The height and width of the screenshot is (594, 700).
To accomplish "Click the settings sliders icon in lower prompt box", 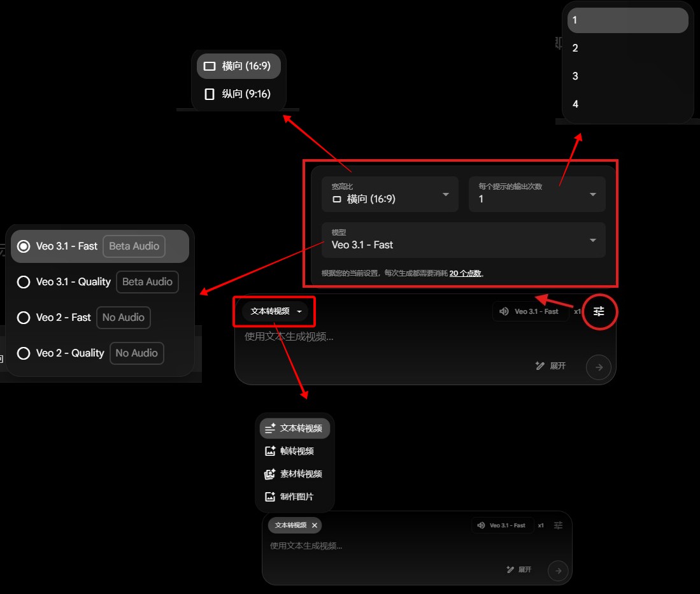I will 558,525.
